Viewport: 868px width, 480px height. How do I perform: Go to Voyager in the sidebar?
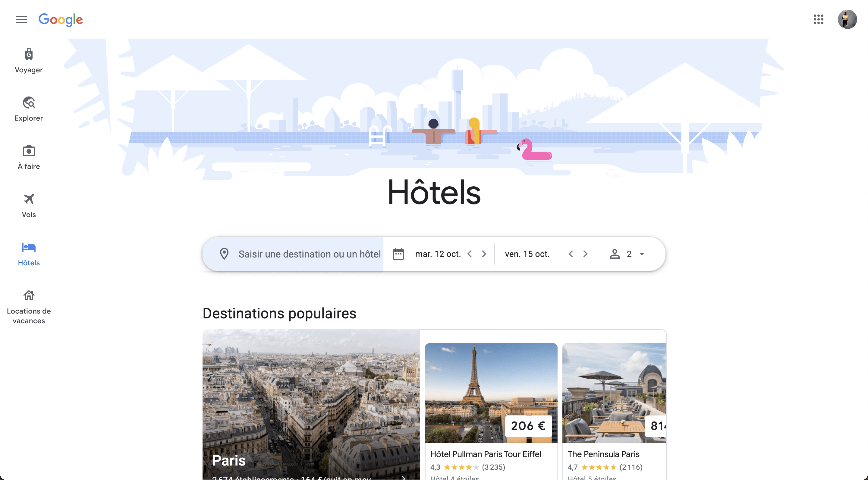click(29, 61)
